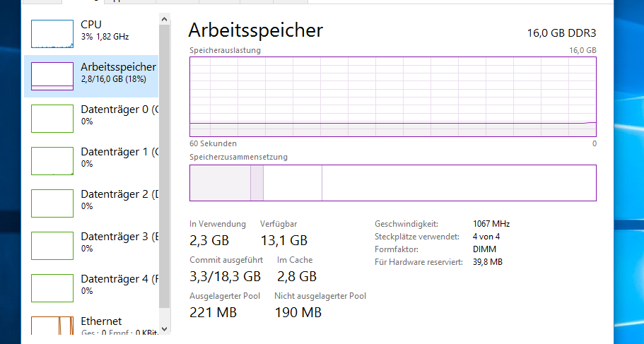644x344 pixels.
Task: Click the narrow modified segment of the composition bar
Action: (x=257, y=183)
